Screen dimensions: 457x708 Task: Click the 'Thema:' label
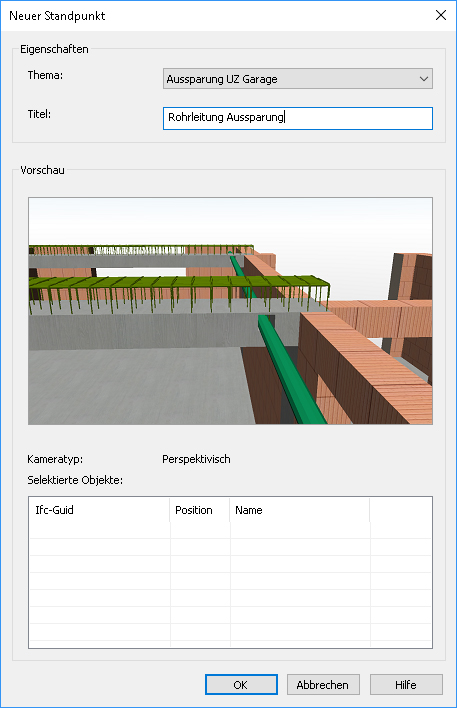click(x=45, y=75)
